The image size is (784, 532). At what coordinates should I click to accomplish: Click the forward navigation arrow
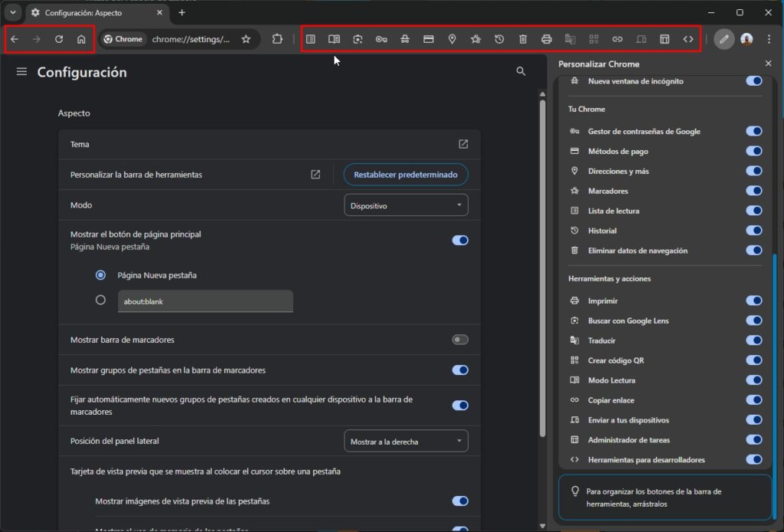pos(37,39)
